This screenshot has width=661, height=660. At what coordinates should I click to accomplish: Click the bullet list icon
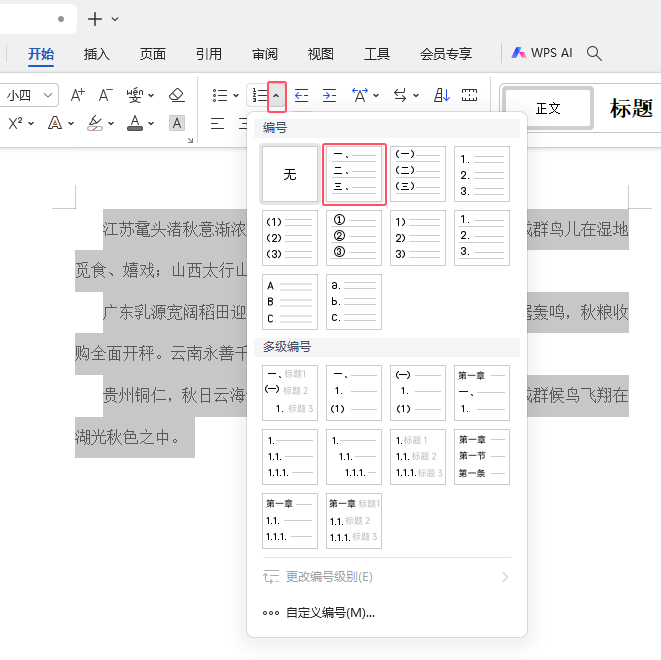pyautogui.click(x=220, y=96)
